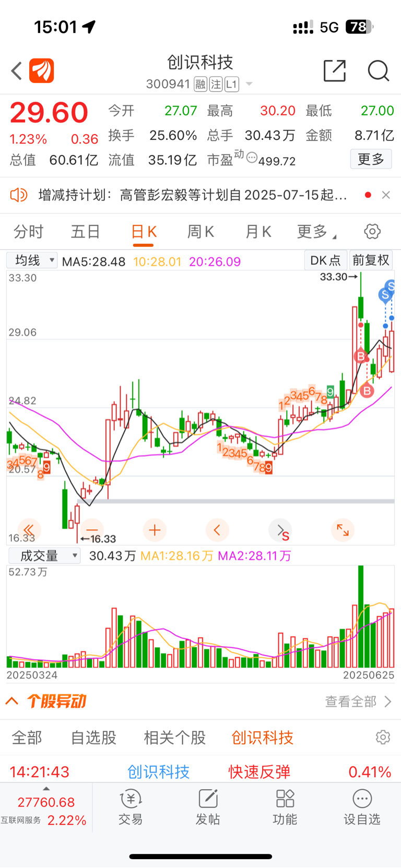
Task: Open the 增减持计划 announcement text
Action: [x=193, y=195]
